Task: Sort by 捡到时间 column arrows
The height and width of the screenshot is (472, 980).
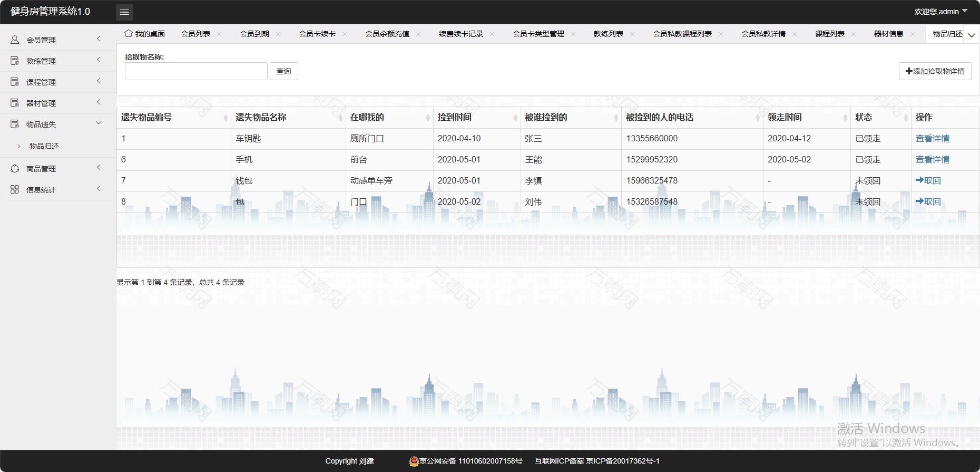Action: coord(515,118)
